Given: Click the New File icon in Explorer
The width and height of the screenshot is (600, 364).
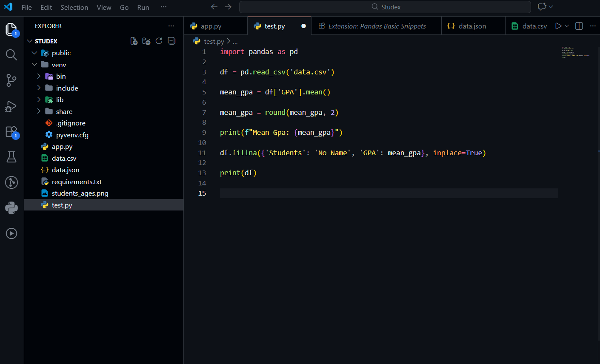Looking at the screenshot, I should pyautogui.click(x=134, y=41).
